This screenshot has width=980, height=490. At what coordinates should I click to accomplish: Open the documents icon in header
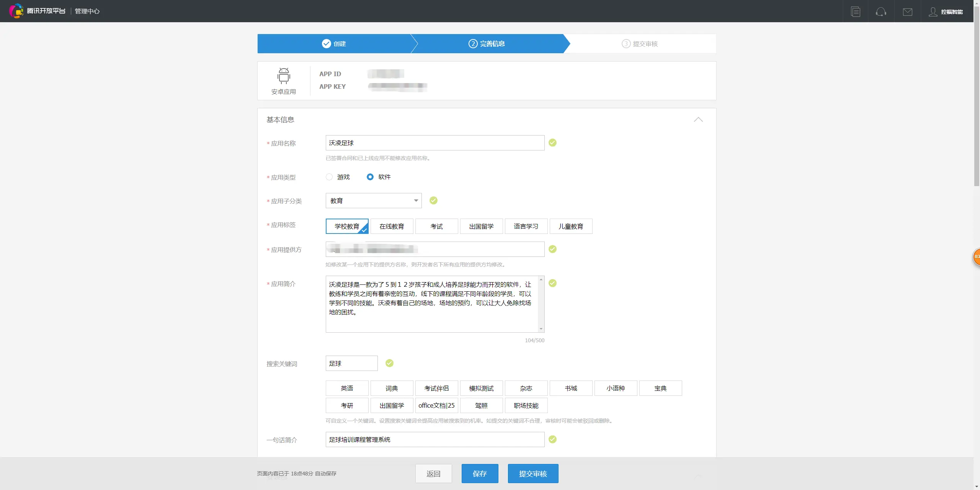point(855,11)
